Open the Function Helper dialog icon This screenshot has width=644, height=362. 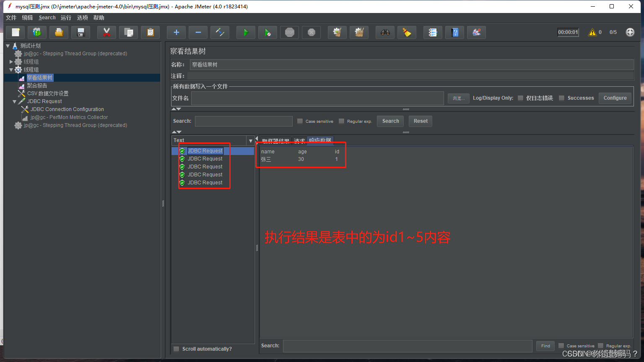tap(433, 32)
